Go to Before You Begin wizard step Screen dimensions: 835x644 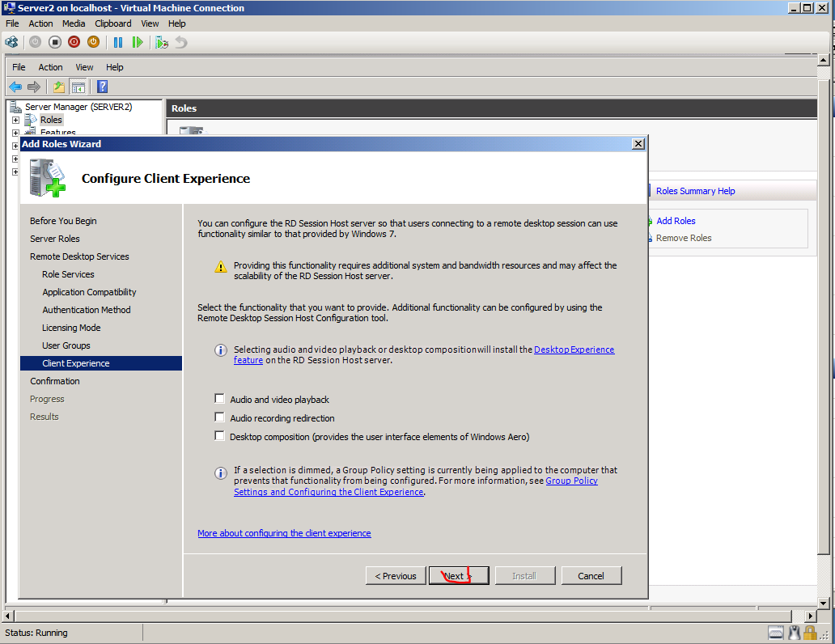pyautogui.click(x=63, y=221)
